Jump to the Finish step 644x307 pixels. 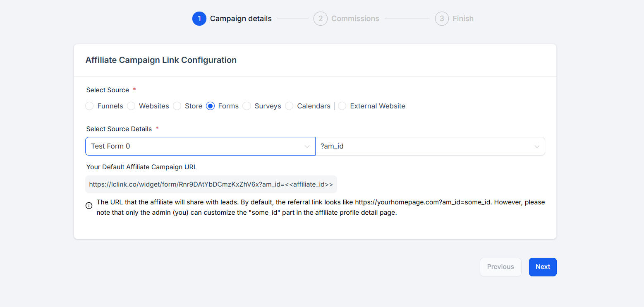click(463, 19)
